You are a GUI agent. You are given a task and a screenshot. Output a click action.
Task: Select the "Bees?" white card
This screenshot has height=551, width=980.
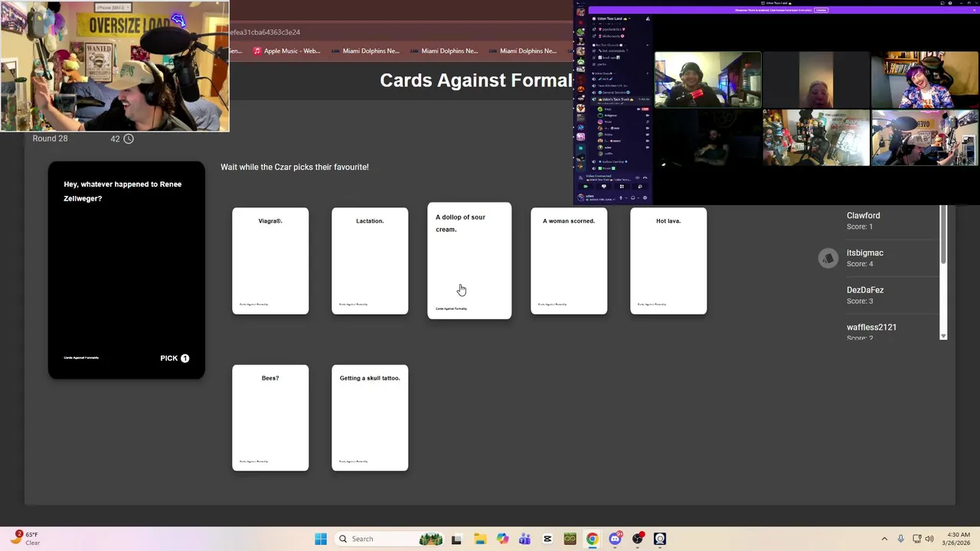tap(270, 418)
